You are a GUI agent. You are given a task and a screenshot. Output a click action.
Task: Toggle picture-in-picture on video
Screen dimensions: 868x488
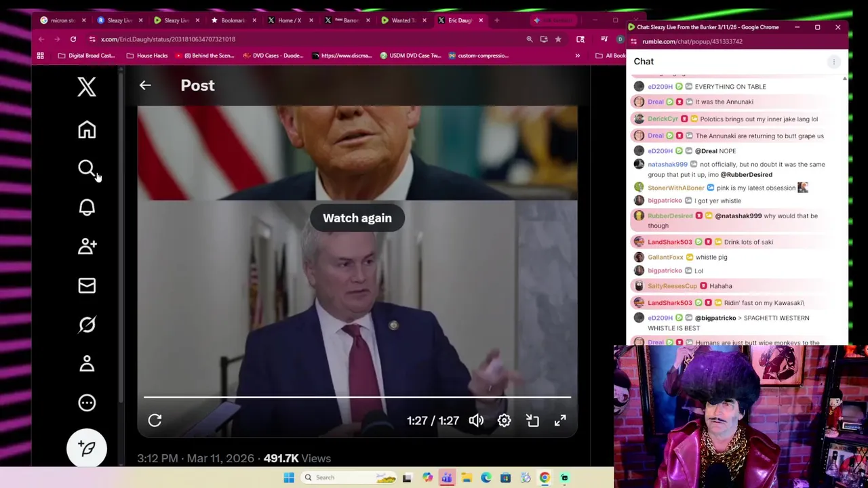[x=532, y=420]
